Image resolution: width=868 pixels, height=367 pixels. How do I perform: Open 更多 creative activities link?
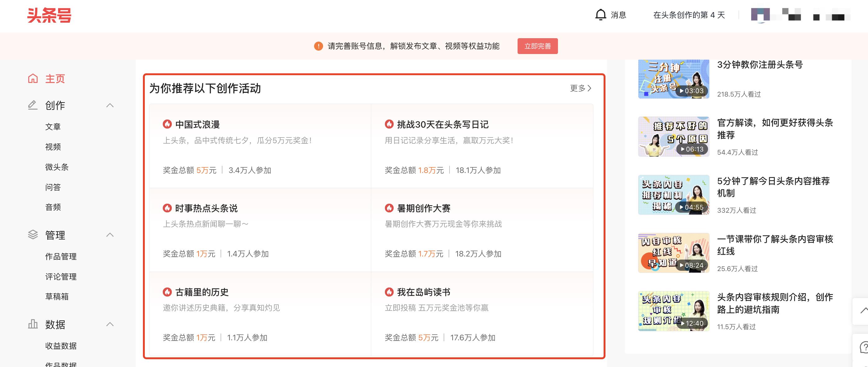(x=580, y=88)
